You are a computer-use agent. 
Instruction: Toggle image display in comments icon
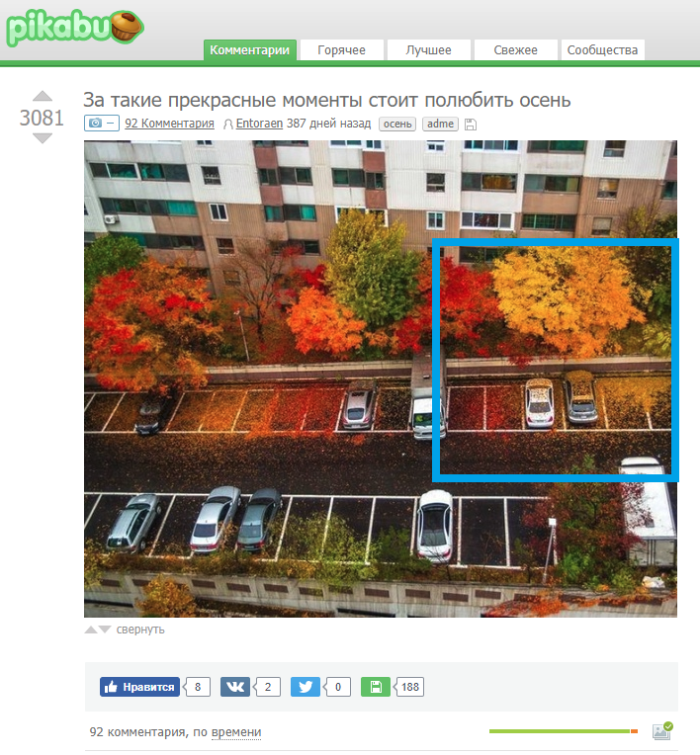pyautogui.click(x=662, y=731)
